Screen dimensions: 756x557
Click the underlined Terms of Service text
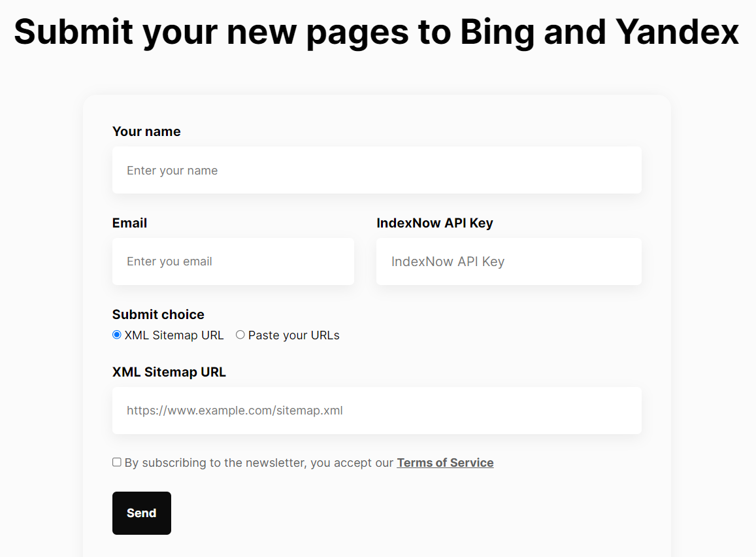pyautogui.click(x=445, y=462)
